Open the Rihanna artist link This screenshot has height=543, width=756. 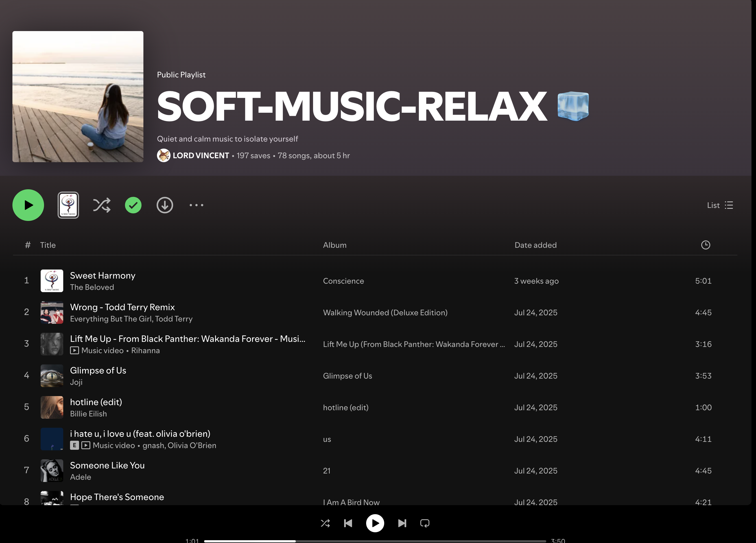[145, 351]
